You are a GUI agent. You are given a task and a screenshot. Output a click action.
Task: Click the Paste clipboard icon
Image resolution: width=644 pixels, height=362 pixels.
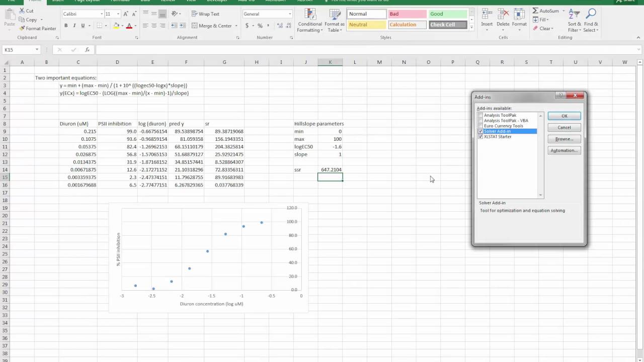tap(9, 15)
